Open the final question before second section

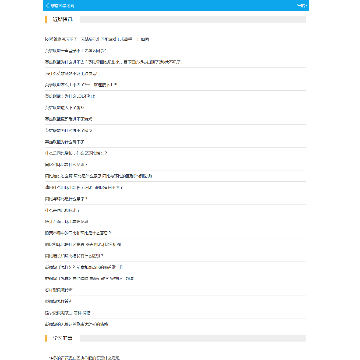click(77, 324)
